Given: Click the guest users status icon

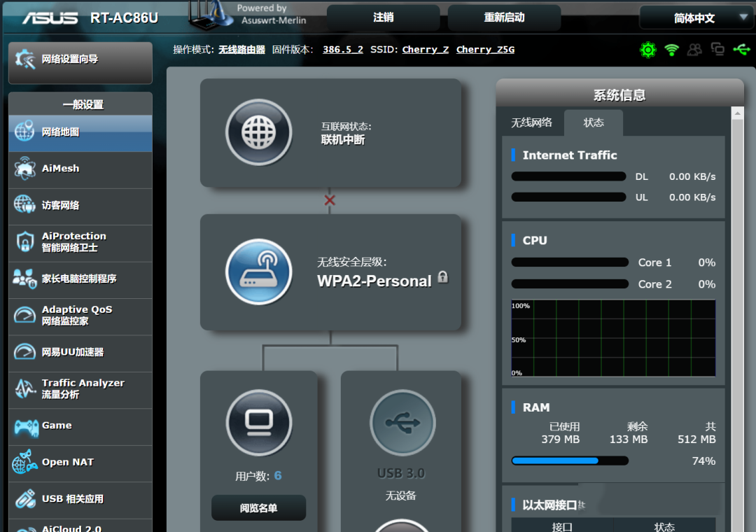Looking at the screenshot, I should tap(695, 50).
